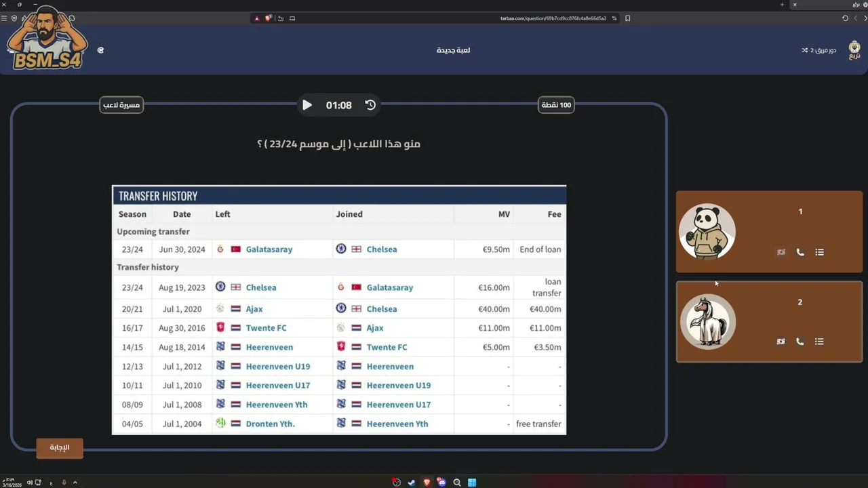Use team 1 phone call lifeline
The height and width of the screenshot is (488, 868).
point(800,252)
